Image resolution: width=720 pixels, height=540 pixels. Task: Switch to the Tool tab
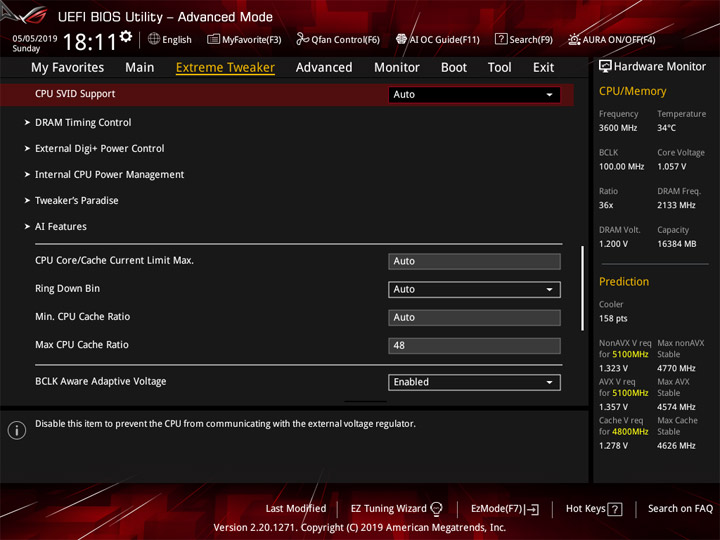[x=499, y=68]
